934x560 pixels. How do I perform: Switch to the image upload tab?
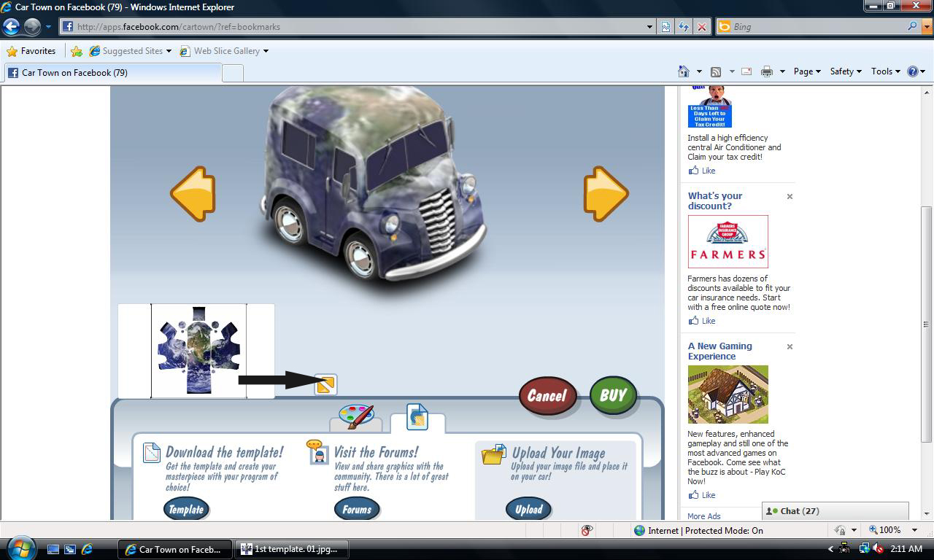click(417, 417)
